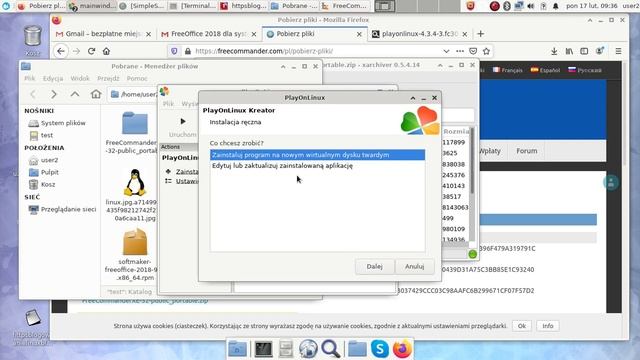
Task: Go to home folder in file manager
Action: click(x=96, y=94)
